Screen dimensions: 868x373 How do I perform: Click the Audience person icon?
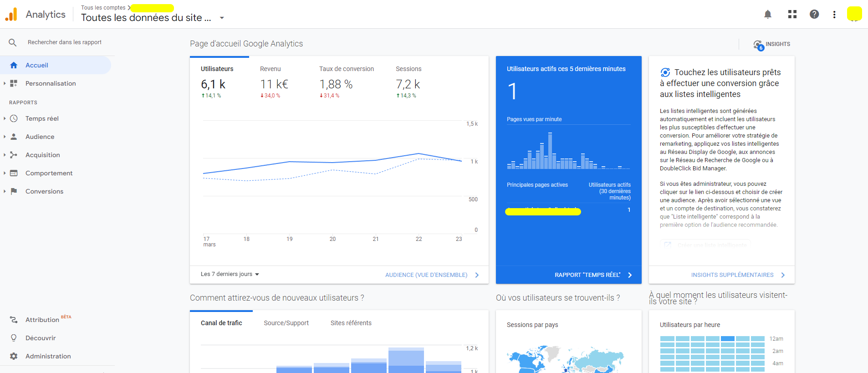[x=14, y=137]
